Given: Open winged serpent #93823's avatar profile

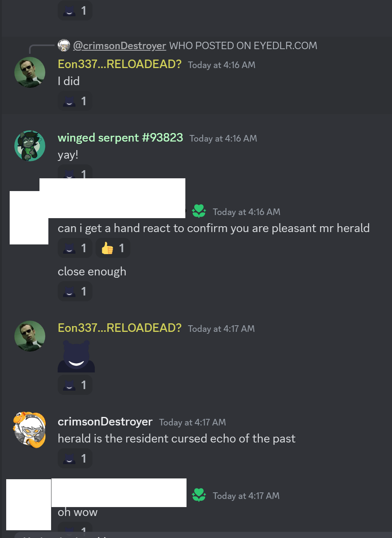Looking at the screenshot, I should click(30, 146).
